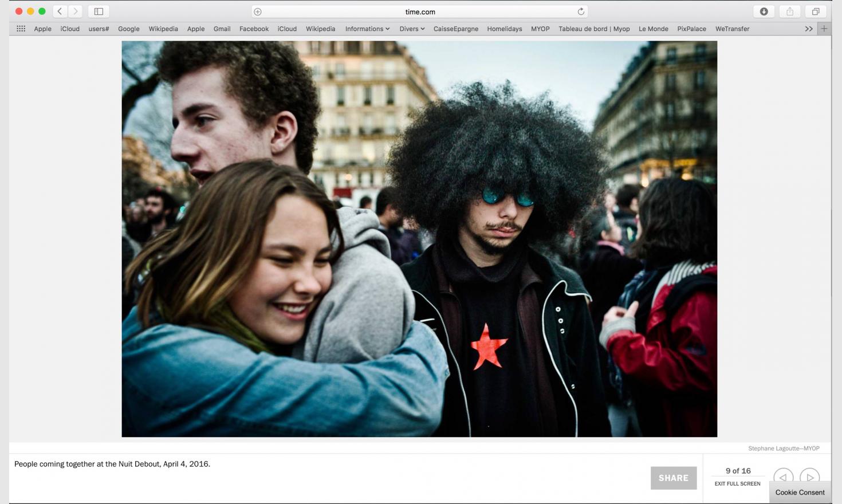
Task: Go forward with Safari's forward arrow
Action: (x=76, y=11)
